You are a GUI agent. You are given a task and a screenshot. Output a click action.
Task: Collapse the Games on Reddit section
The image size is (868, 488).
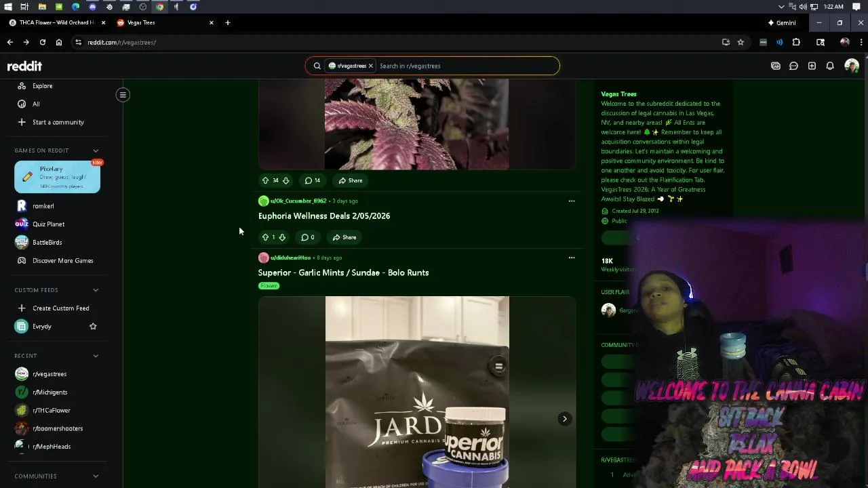point(96,150)
